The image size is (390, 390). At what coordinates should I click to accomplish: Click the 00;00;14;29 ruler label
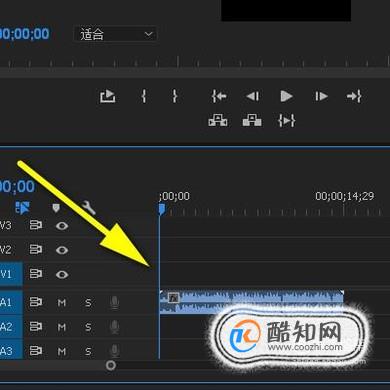(345, 196)
